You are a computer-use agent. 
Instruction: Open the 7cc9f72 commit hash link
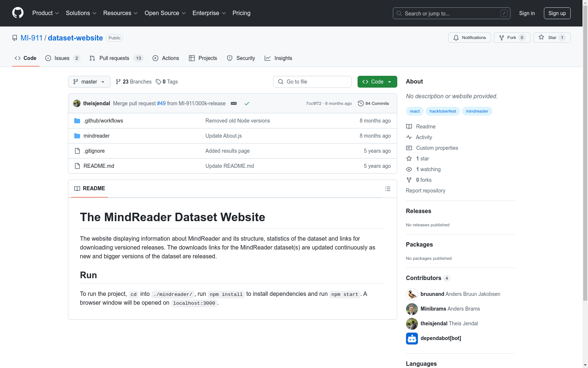[313, 103]
